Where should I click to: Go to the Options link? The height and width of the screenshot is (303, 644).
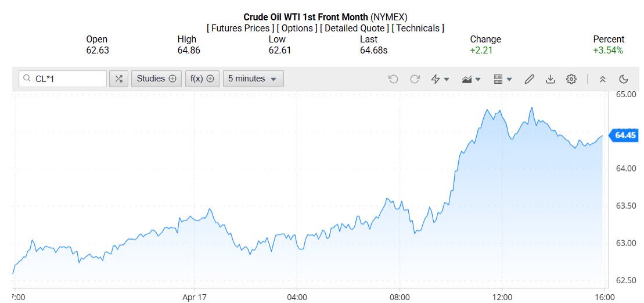[297, 28]
